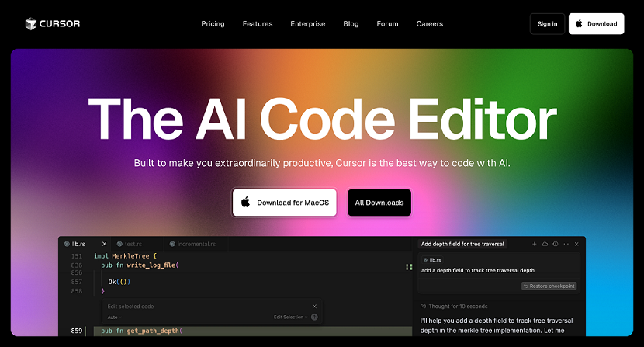644x347 pixels.
Task: Click 'pub fn get_path_depth(' line
Action: (x=142, y=331)
